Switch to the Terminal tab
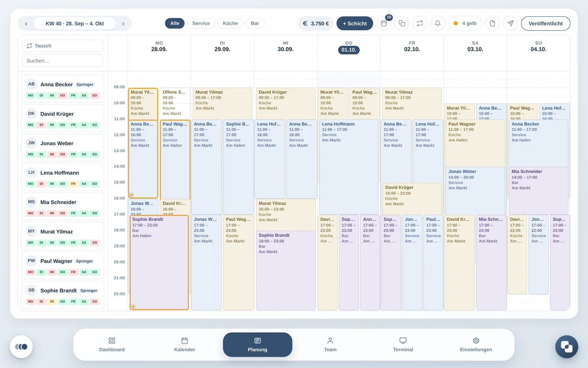The width and height of the screenshot is (588, 368). tap(403, 345)
